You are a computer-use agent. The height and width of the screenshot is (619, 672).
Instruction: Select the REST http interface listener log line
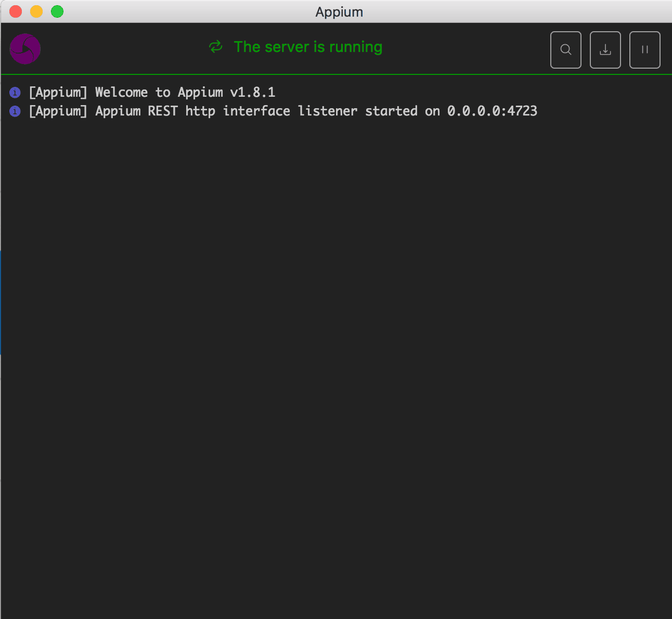coord(283,111)
